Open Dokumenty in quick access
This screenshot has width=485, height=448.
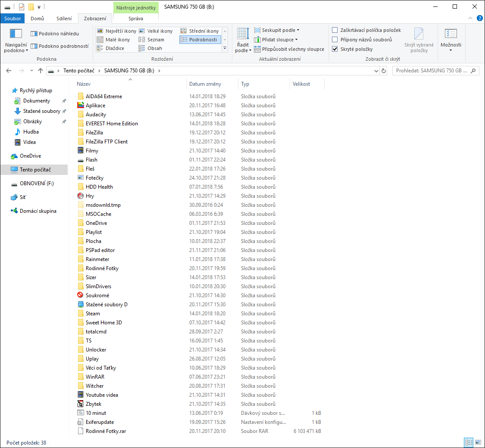(x=37, y=101)
